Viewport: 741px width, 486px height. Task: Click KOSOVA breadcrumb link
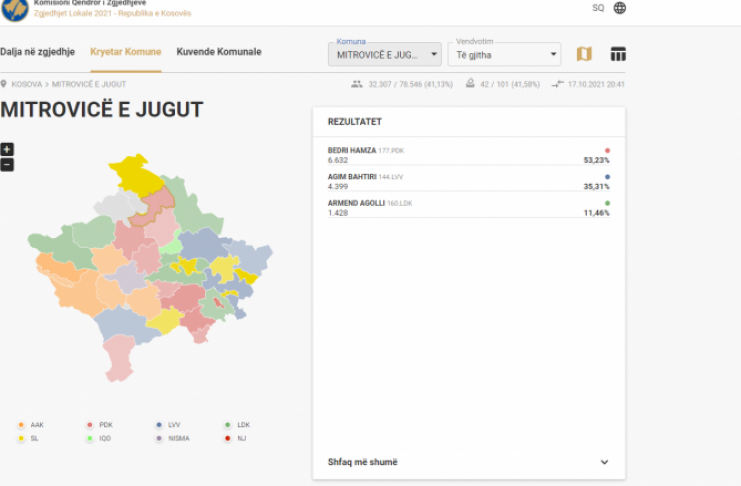click(x=27, y=85)
